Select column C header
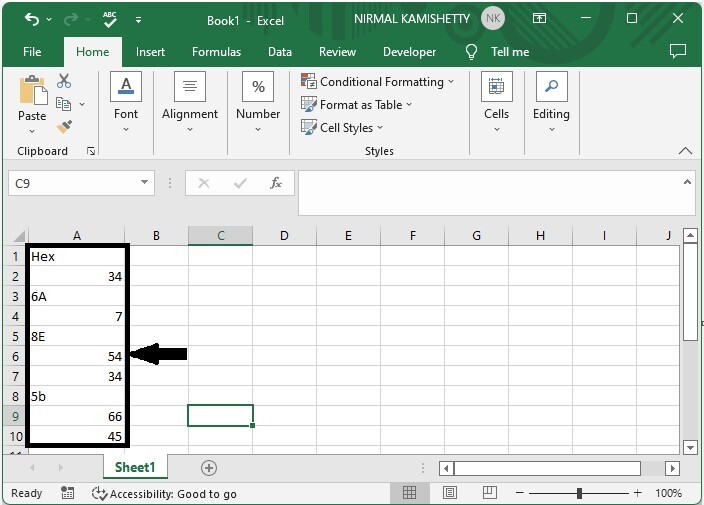Viewport: 704px width, 505px height. click(x=220, y=236)
